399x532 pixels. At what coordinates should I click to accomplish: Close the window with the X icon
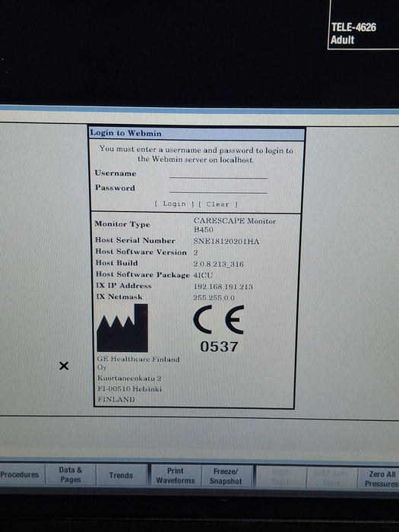[64, 366]
